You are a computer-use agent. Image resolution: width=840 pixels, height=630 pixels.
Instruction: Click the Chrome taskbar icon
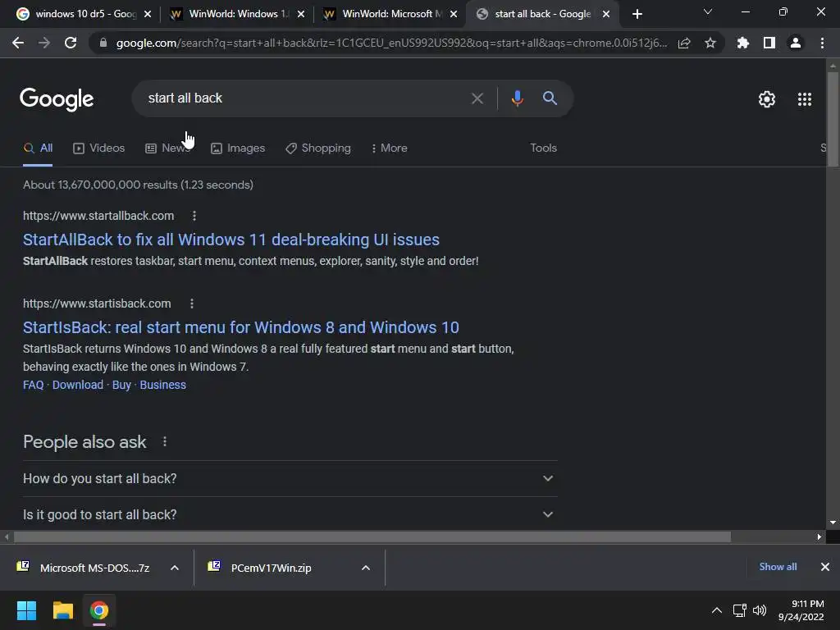point(99,610)
